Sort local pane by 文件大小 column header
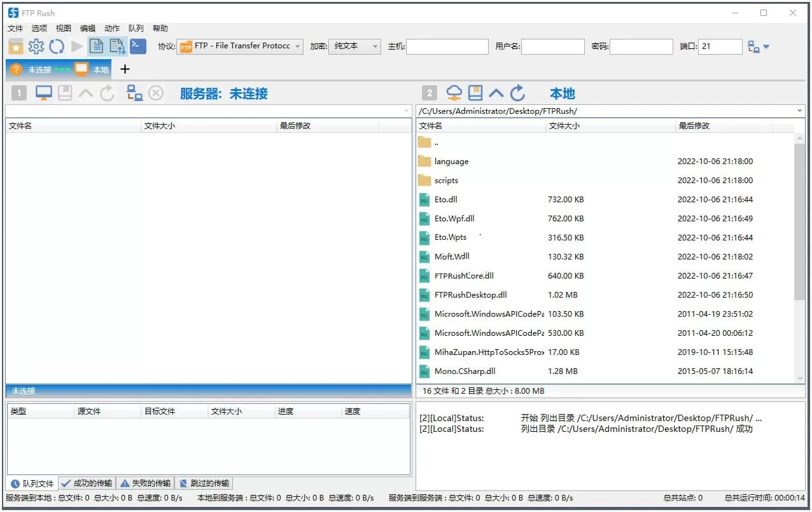812x512 pixels. (611, 126)
